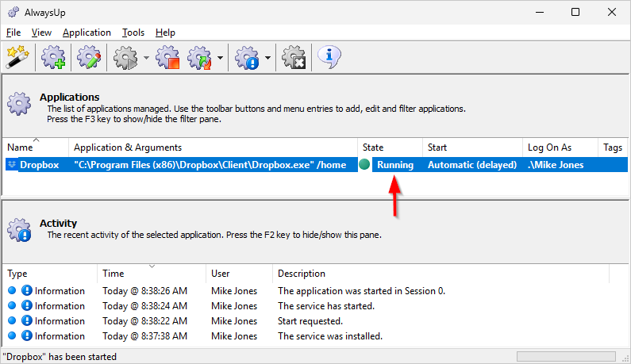
Task: Click the blue info speech bubble icon
Action: pos(329,56)
